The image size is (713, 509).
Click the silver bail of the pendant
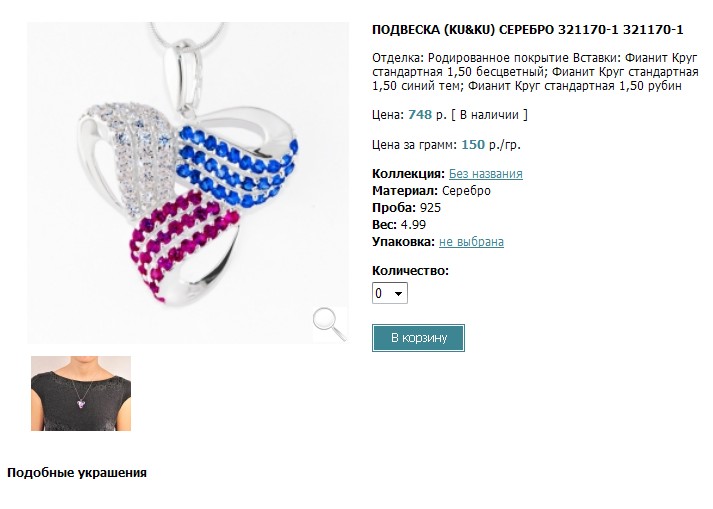(x=186, y=75)
